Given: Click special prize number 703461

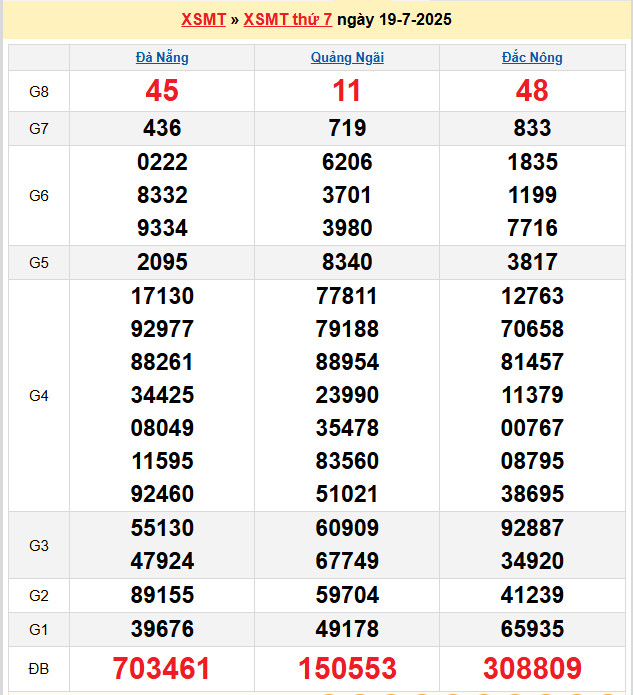Looking at the screenshot, I should click(161, 668).
